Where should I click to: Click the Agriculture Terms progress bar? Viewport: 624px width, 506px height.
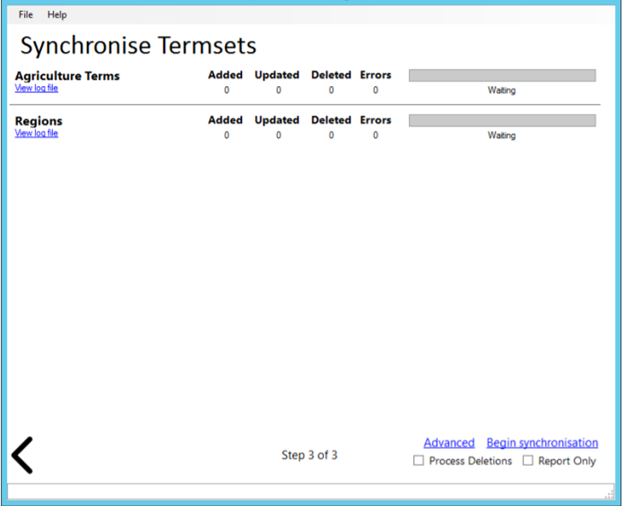coord(502,75)
